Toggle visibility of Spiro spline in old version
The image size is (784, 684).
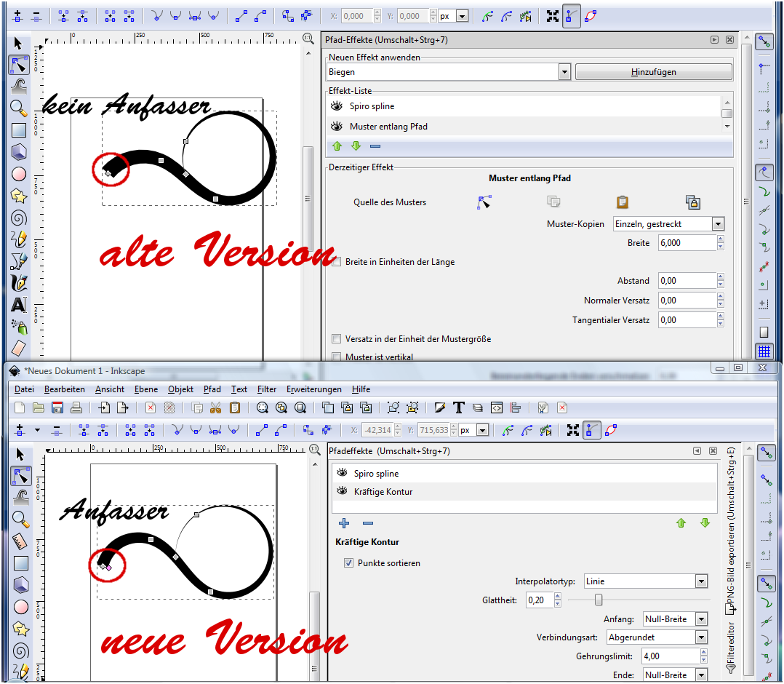[x=337, y=106]
